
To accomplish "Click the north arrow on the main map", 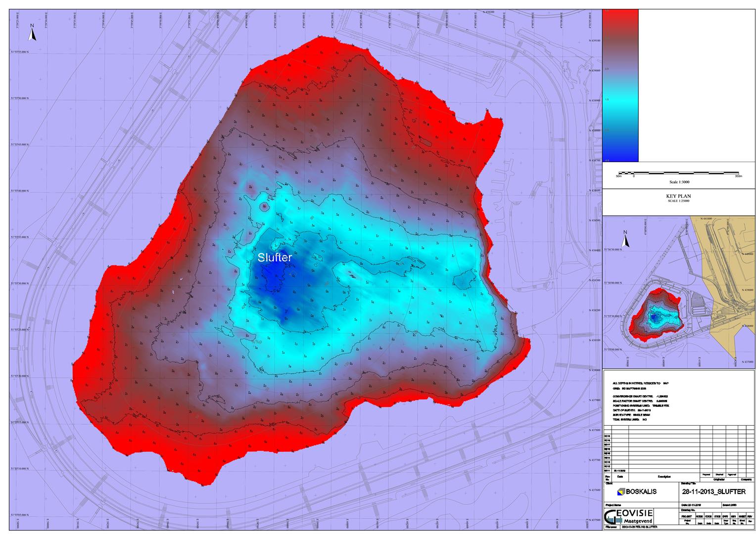I will (x=32, y=33).
